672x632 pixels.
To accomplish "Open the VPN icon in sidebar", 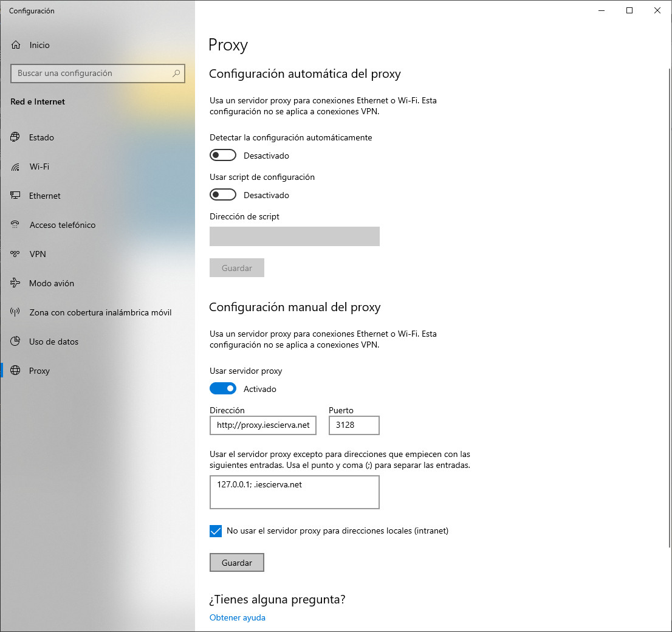I will click(x=16, y=254).
